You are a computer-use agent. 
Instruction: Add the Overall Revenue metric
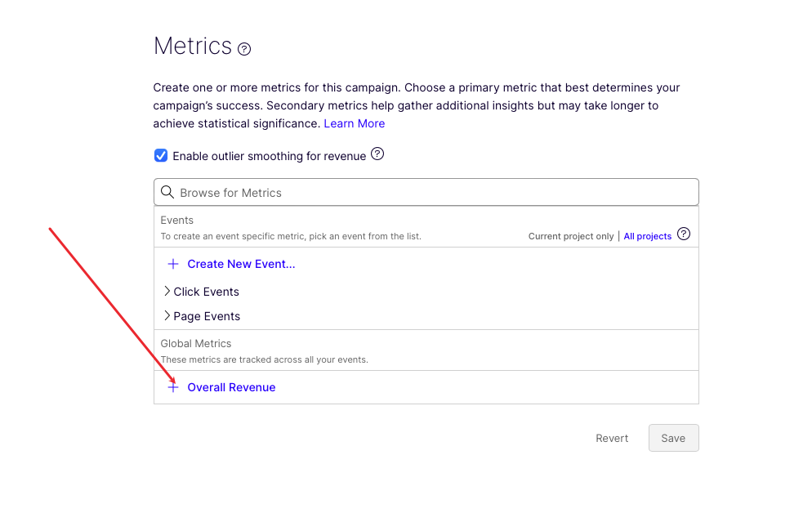click(x=231, y=387)
